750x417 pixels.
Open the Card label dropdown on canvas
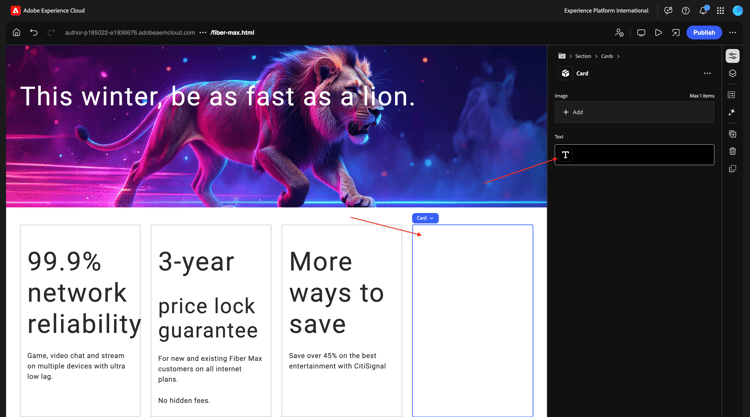pos(425,218)
